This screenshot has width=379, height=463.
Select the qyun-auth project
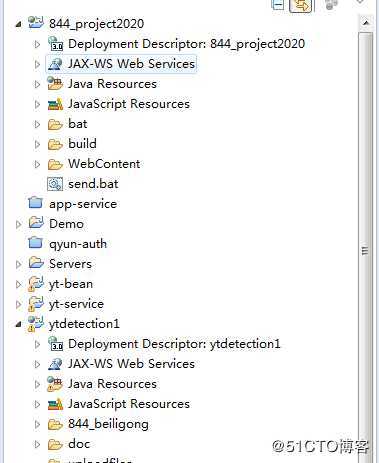click(78, 244)
